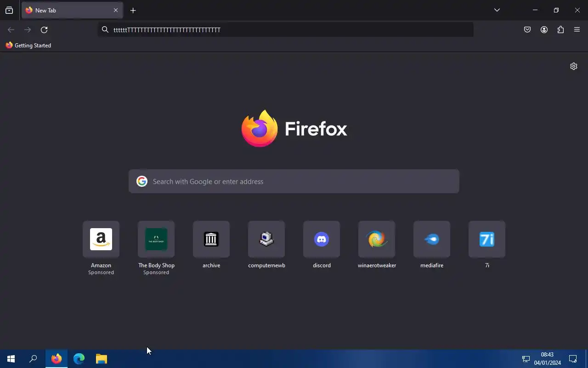Open the Getting Started bookmark
This screenshot has height=368, width=588.
[x=28, y=46]
